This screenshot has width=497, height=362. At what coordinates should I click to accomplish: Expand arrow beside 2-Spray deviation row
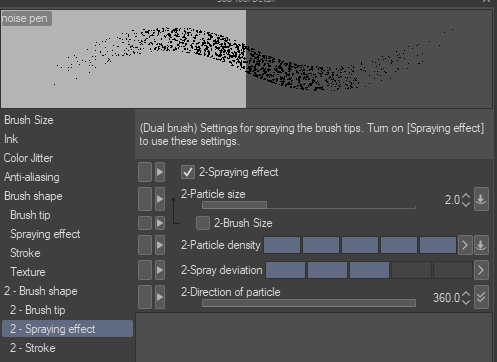pos(160,270)
